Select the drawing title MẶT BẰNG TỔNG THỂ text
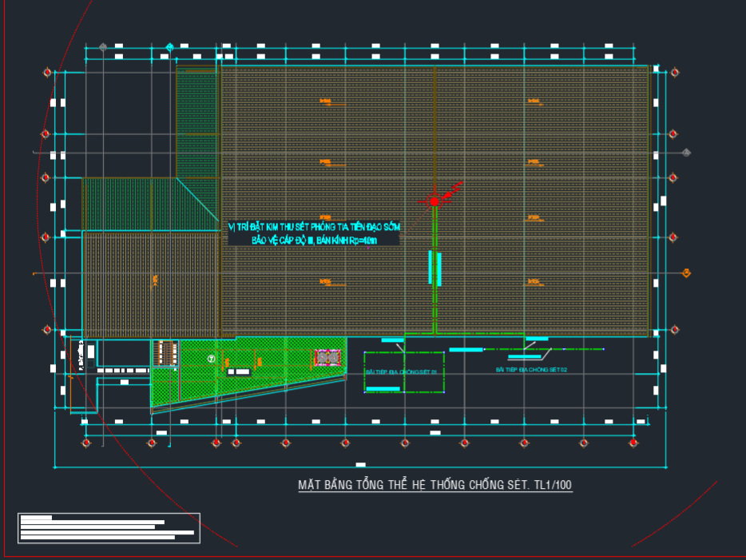 [x=435, y=485]
